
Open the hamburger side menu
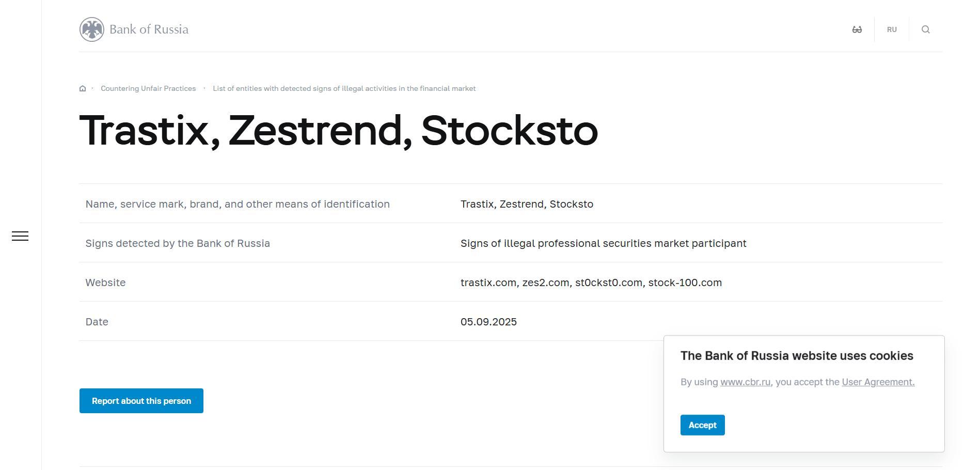(20, 236)
